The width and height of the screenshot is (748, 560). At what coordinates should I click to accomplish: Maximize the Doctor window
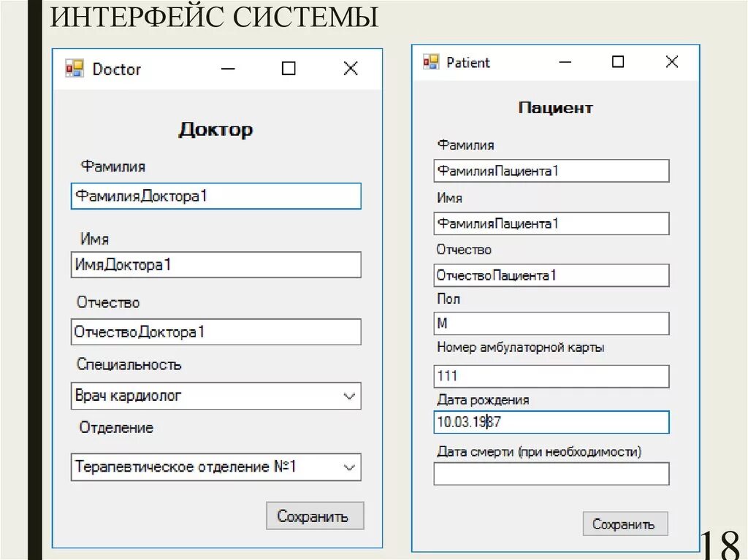tap(289, 69)
